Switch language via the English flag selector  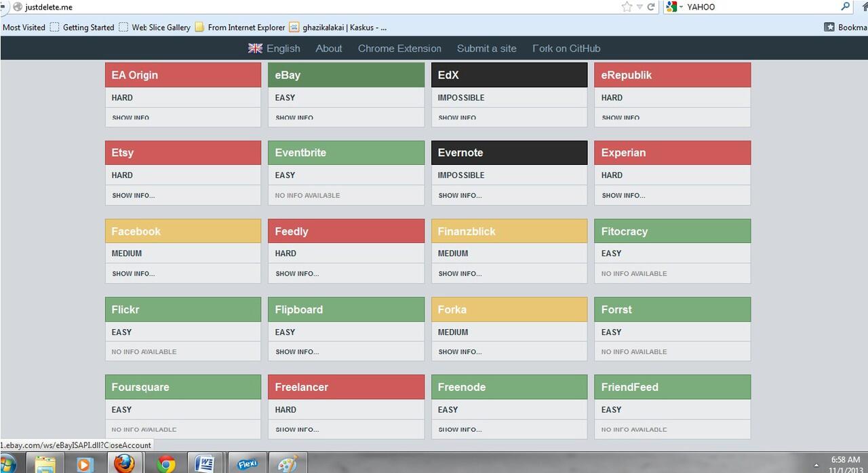click(274, 48)
